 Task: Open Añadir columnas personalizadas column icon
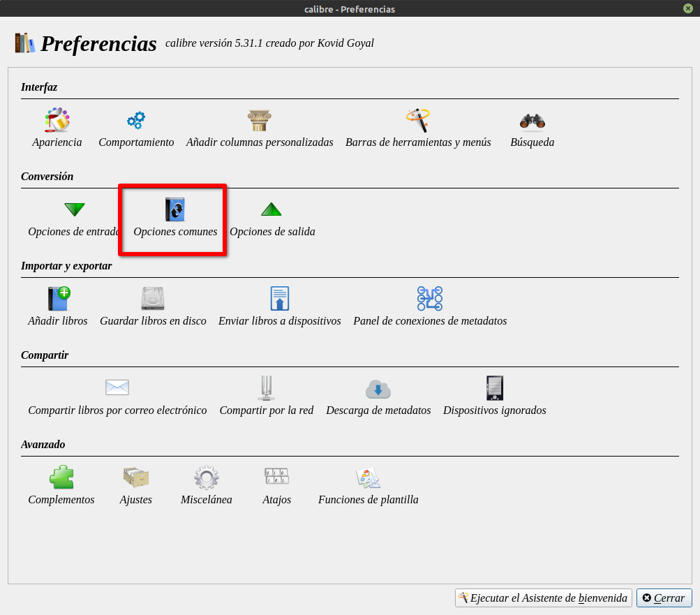tap(260, 119)
